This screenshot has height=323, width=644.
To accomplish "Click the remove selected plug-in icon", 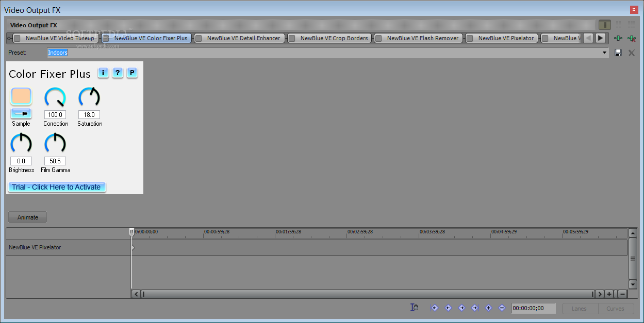I will click(631, 38).
